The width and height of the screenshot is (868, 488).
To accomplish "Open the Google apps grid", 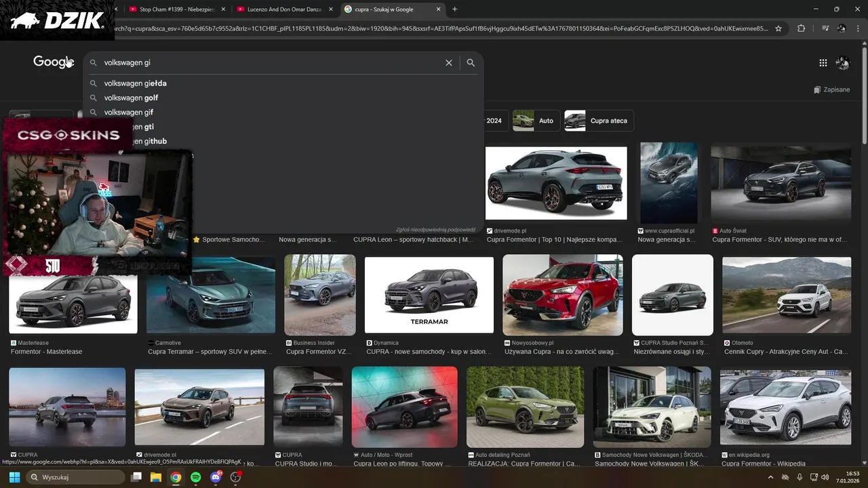I will [x=823, y=62].
